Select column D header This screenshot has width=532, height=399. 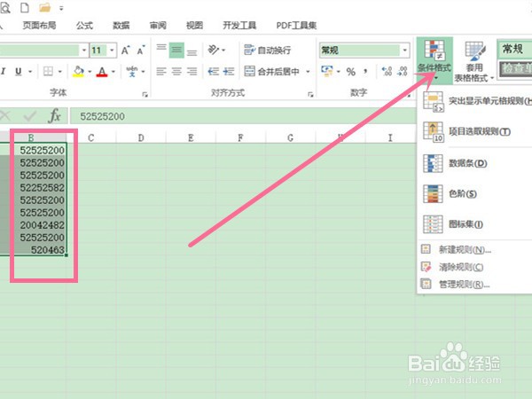[x=141, y=137]
